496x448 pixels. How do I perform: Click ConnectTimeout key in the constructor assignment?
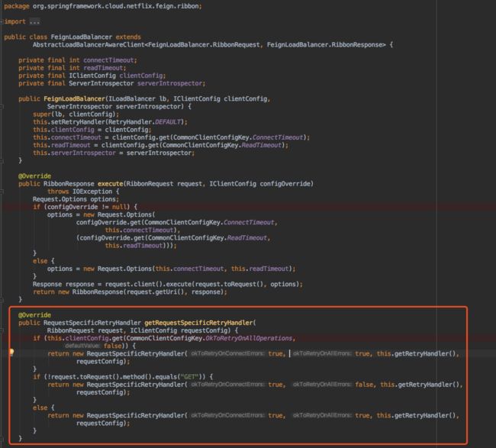(278, 137)
